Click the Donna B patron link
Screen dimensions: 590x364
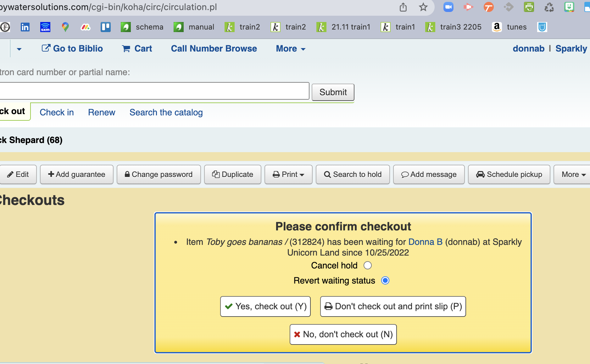pyautogui.click(x=425, y=242)
